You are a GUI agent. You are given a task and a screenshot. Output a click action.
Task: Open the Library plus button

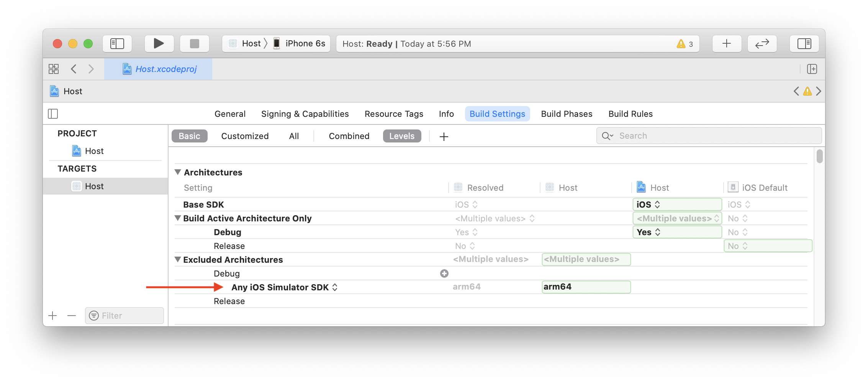727,44
